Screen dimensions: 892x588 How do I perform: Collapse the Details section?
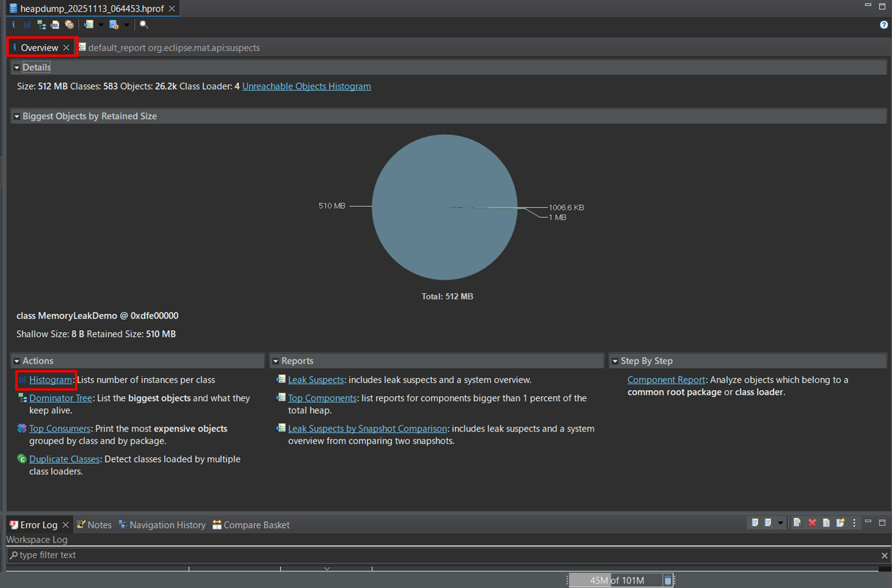[16, 67]
